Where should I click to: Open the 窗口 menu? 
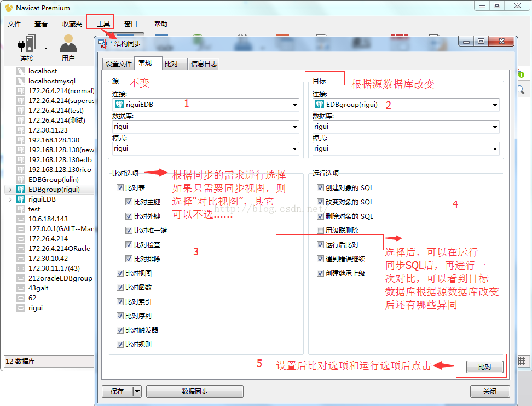131,24
